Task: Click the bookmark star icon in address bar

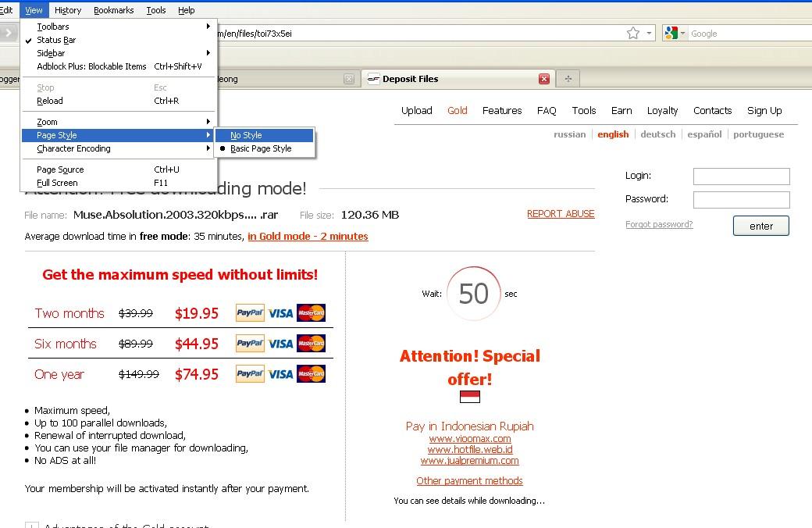Action: [633, 33]
